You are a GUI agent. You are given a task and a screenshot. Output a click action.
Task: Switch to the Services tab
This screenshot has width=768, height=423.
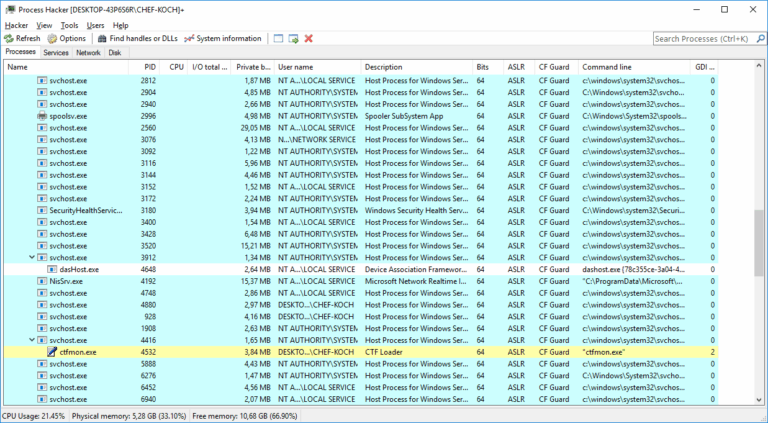click(x=56, y=52)
